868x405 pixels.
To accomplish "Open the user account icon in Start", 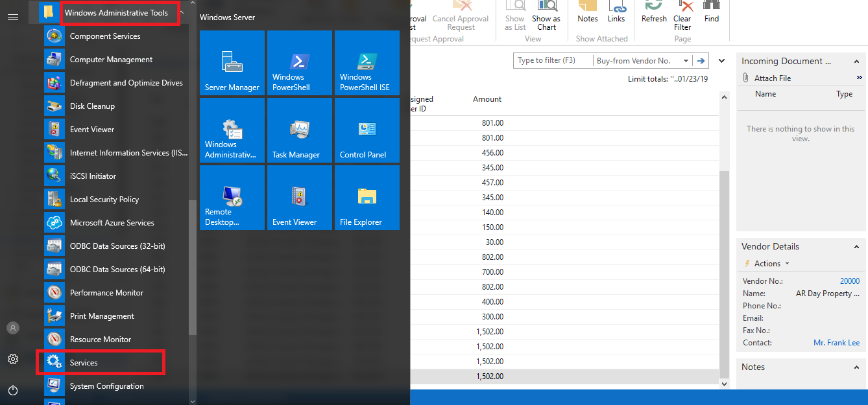I will (13, 328).
